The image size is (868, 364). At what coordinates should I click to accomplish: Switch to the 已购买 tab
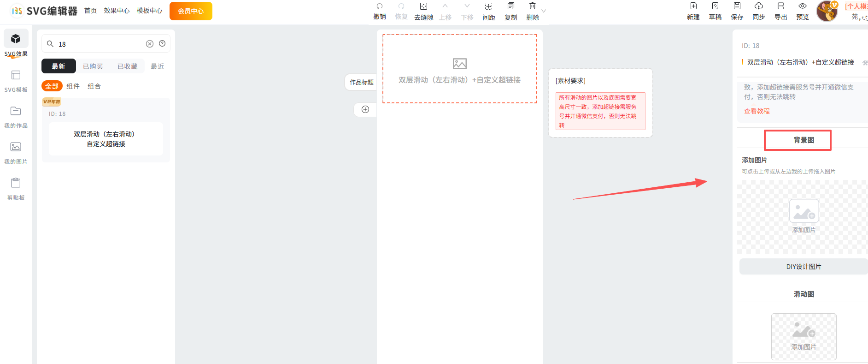point(93,66)
